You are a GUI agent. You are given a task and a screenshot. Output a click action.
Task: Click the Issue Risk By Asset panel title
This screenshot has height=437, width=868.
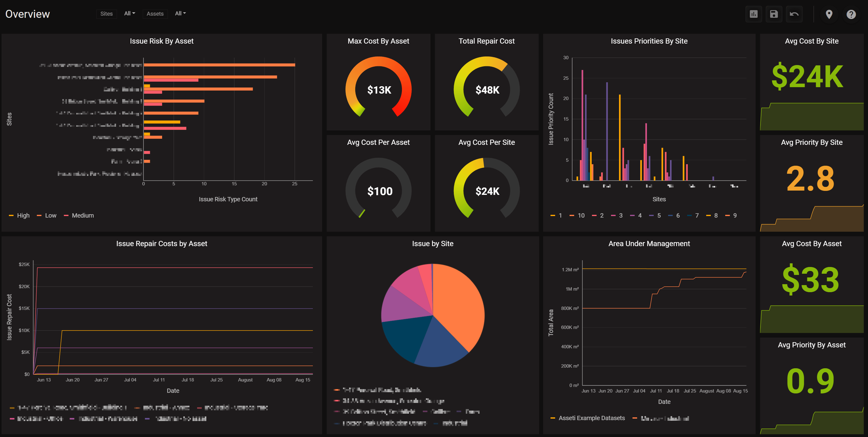coord(162,41)
